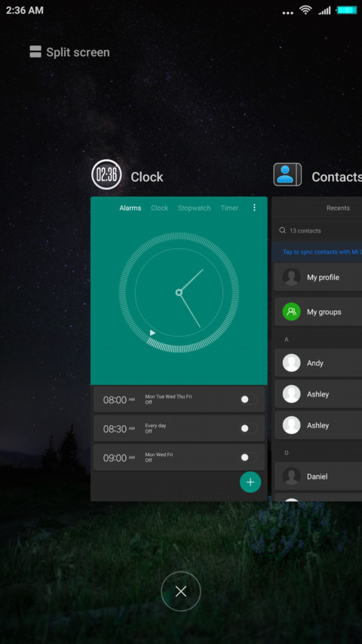
Task: Switch to the Clock tab
Action: 159,208
